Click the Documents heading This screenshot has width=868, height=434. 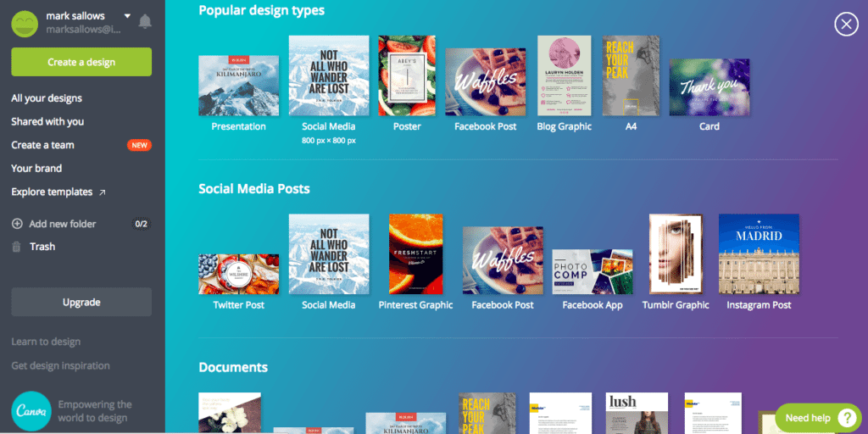pyautogui.click(x=233, y=368)
